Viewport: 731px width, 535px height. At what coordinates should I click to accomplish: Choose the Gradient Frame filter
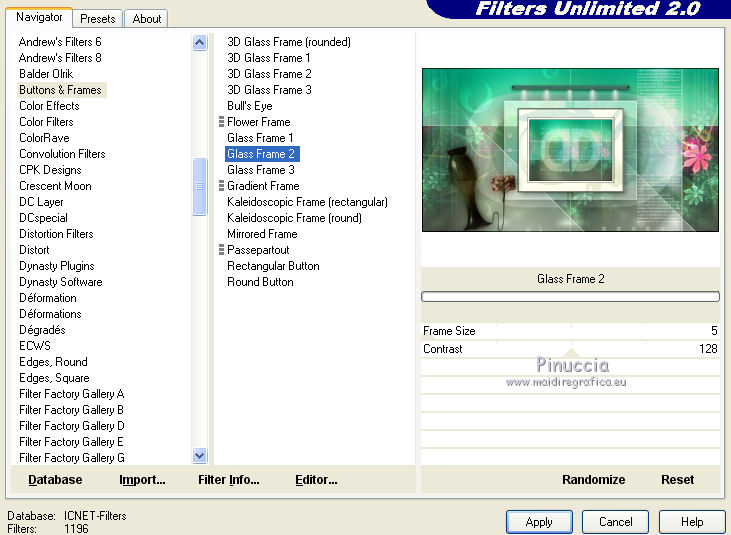coord(263,186)
